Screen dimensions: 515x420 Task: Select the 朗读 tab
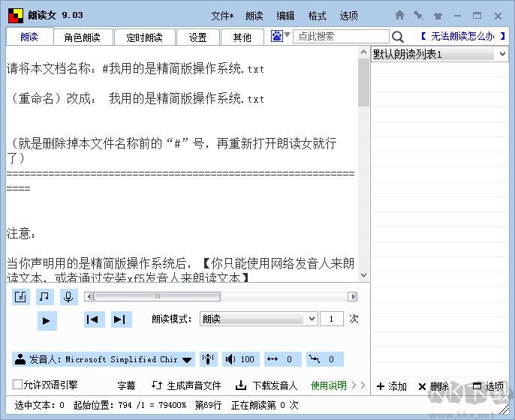(29, 37)
